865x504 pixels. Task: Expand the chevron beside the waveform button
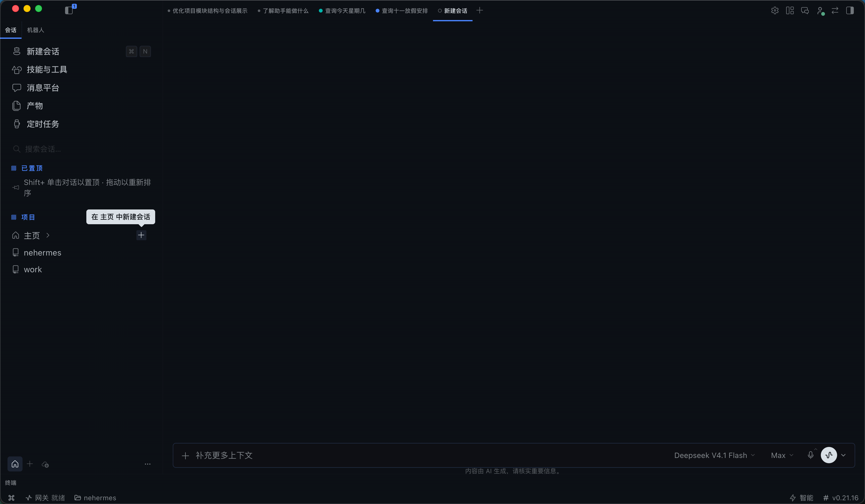843,455
